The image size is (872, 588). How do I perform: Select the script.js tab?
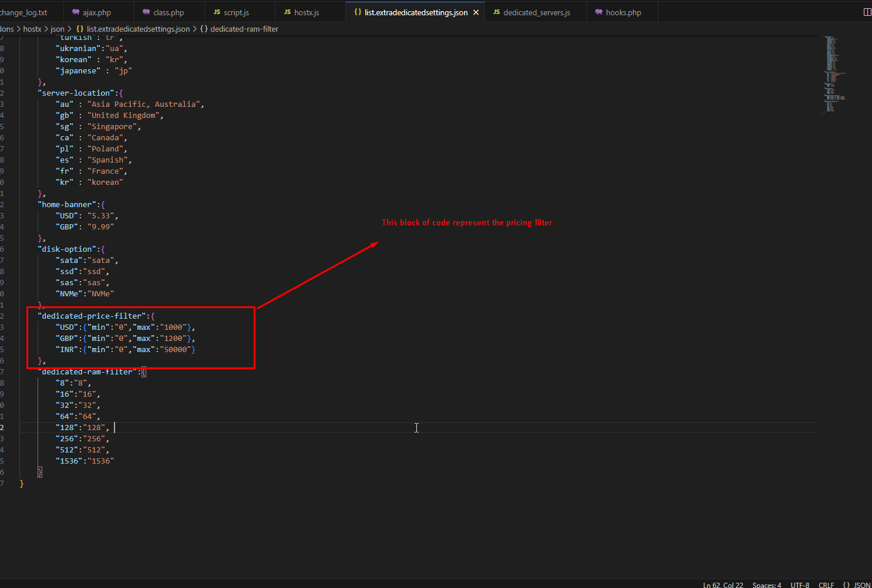(236, 12)
